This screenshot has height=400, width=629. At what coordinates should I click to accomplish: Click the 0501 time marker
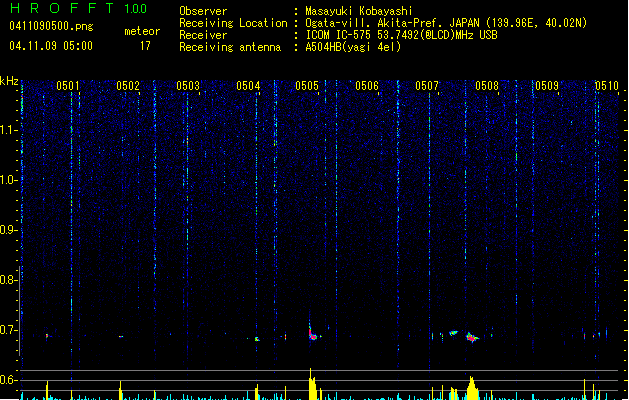pos(68,86)
